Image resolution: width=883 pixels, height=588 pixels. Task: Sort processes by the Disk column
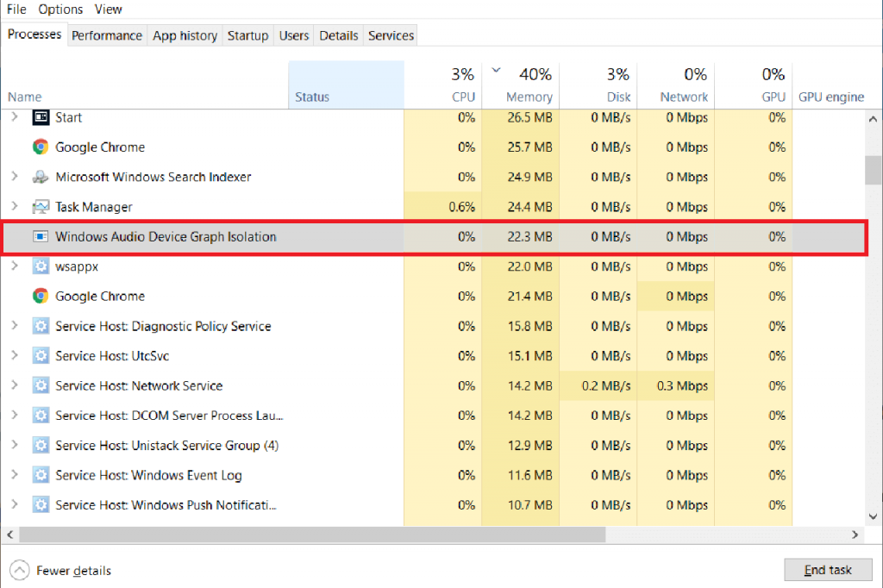point(598,84)
